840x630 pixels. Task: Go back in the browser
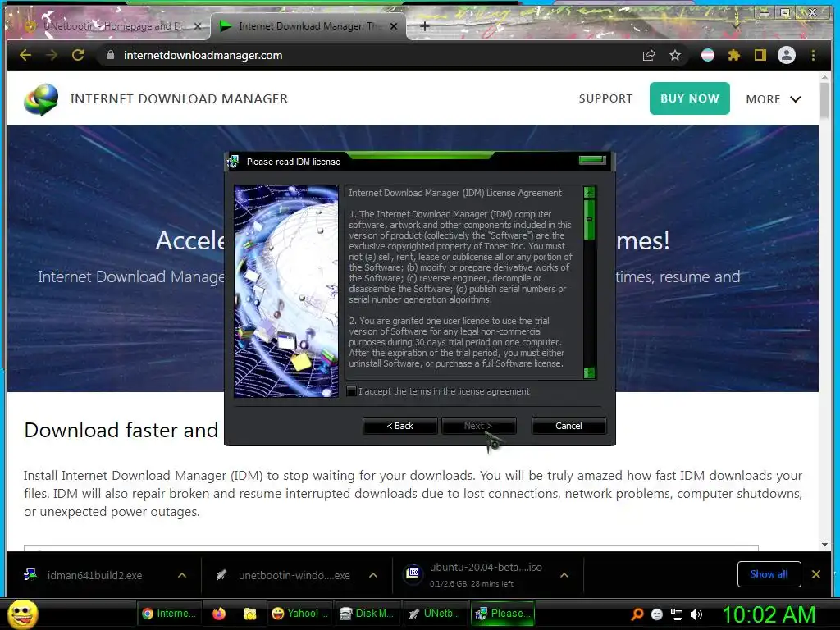coord(25,55)
